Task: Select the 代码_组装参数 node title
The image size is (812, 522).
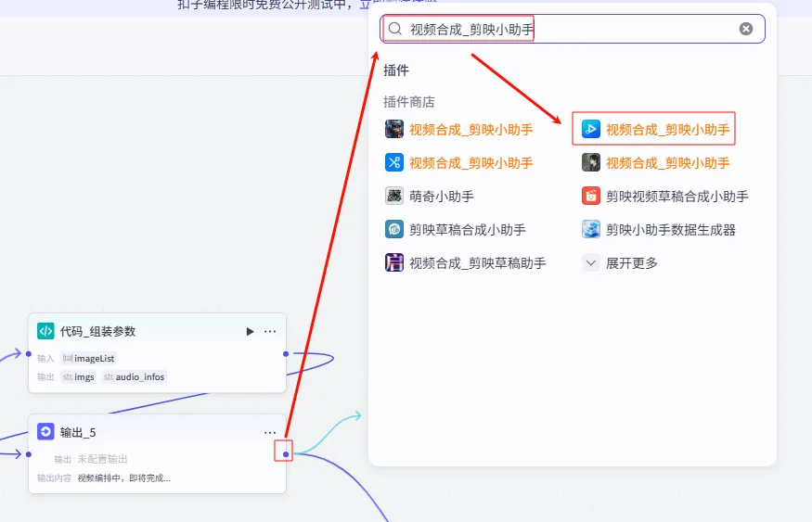Action: coord(97,332)
